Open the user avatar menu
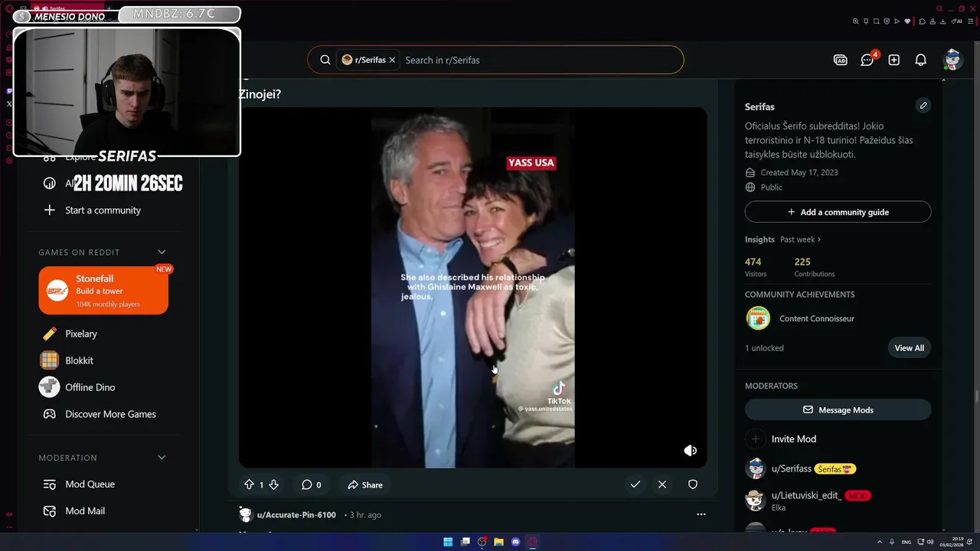 tap(952, 60)
